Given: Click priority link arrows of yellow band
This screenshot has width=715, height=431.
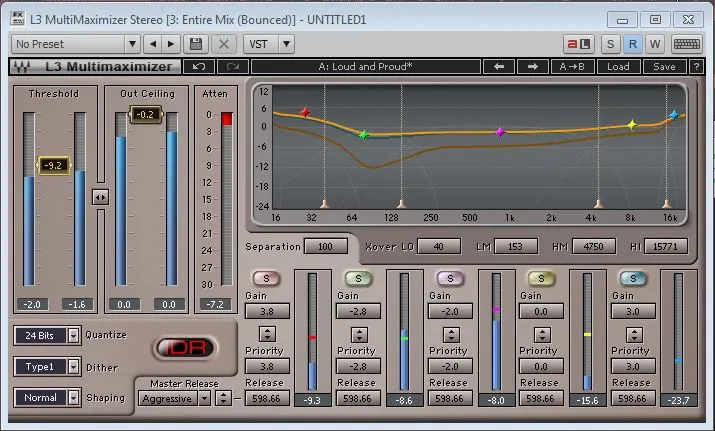Looking at the screenshot, I should coord(542,335).
